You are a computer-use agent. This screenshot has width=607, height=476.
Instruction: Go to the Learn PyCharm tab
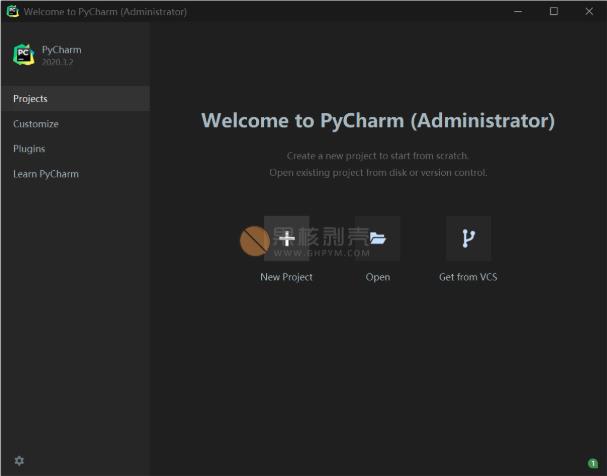pos(75,174)
